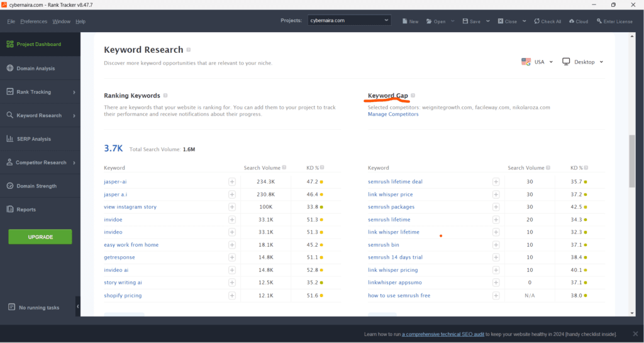
Task: Click info icon beside Keyword Gap
Action: point(413,95)
